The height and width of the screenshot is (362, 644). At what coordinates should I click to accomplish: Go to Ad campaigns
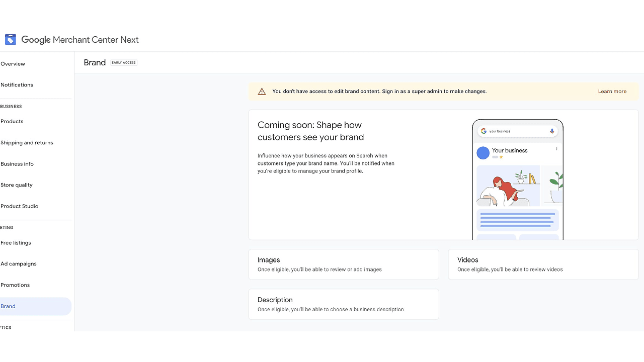(19, 264)
